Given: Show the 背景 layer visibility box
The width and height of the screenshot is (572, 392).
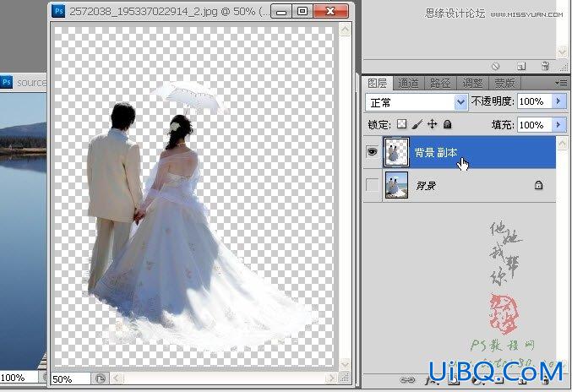Looking at the screenshot, I should pyautogui.click(x=372, y=185).
